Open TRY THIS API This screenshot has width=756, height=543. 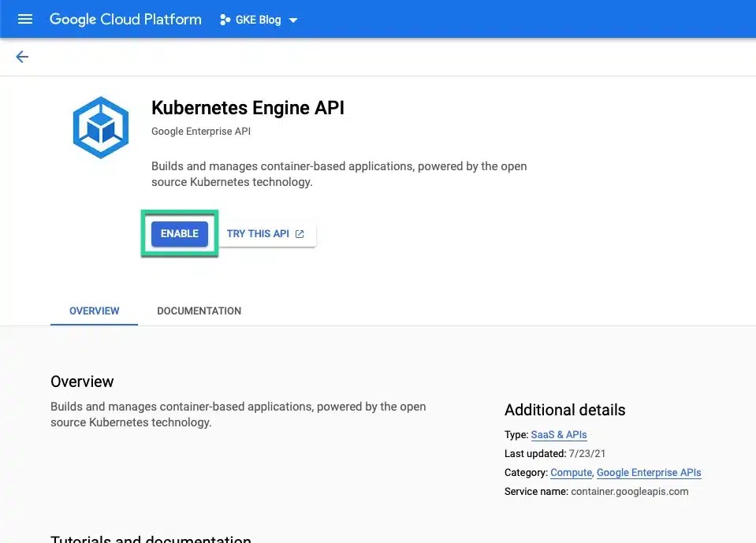(x=258, y=233)
